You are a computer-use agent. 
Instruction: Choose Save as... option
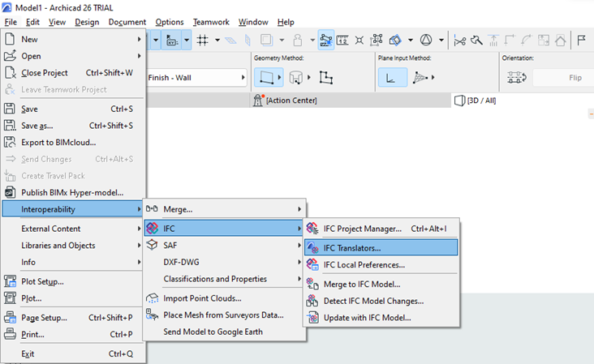[73, 126]
